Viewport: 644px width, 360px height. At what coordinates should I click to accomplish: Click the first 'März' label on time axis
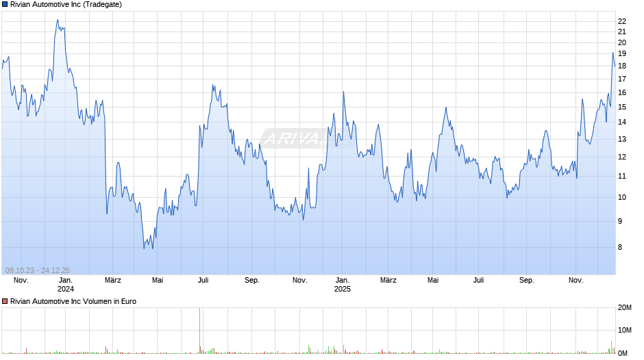113,281
